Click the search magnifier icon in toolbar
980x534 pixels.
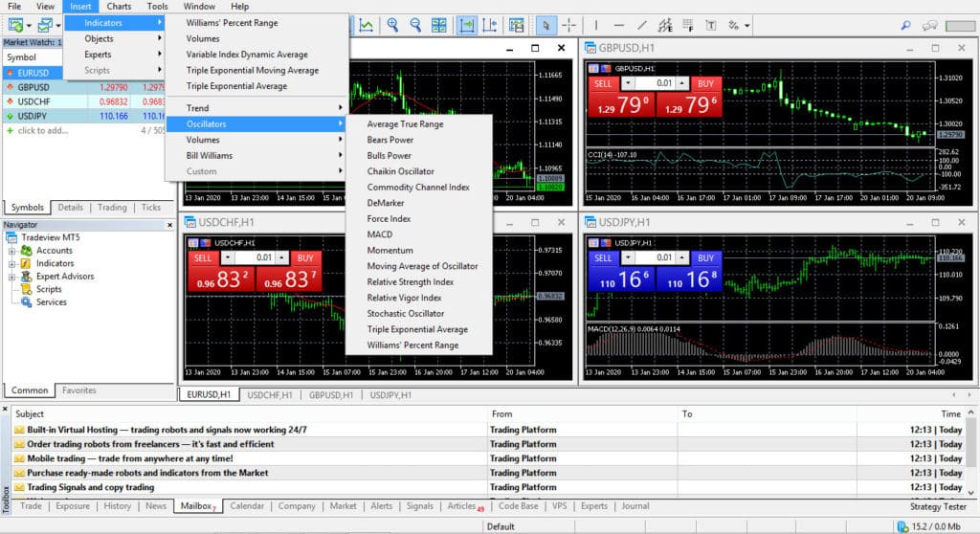point(906,25)
